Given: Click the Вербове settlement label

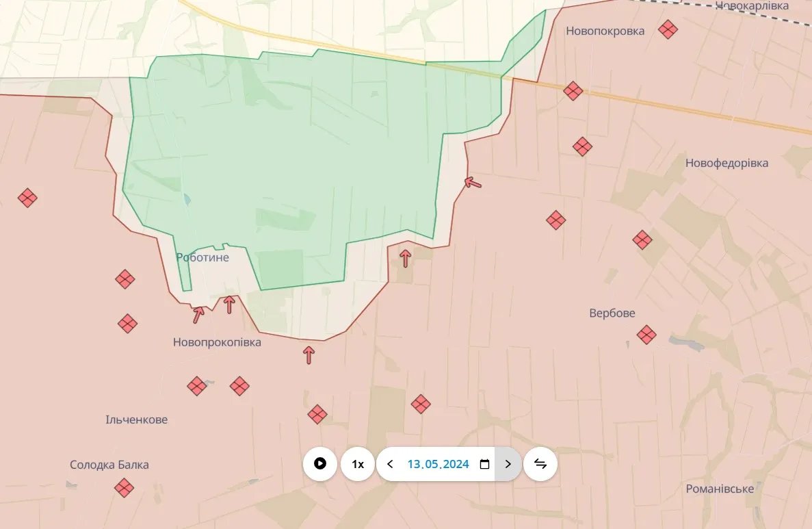Looking at the screenshot, I should pyautogui.click(x=612, y=313).
